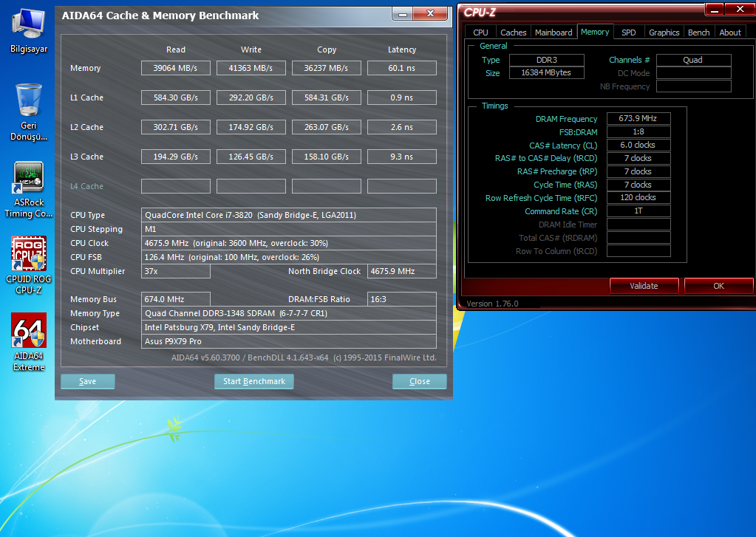
Task: Click the CPU Clock value 4675.9 MHz
Action: 289,243
